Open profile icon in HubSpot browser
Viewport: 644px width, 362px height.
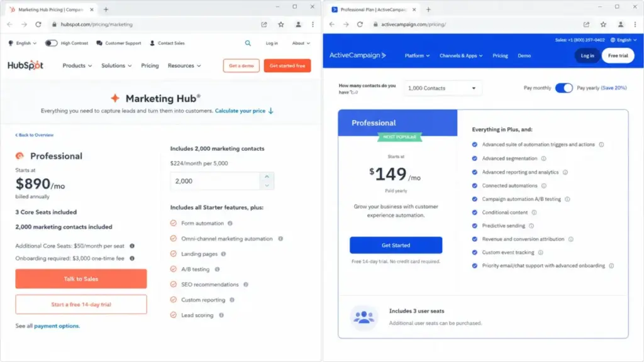point(298,25)
